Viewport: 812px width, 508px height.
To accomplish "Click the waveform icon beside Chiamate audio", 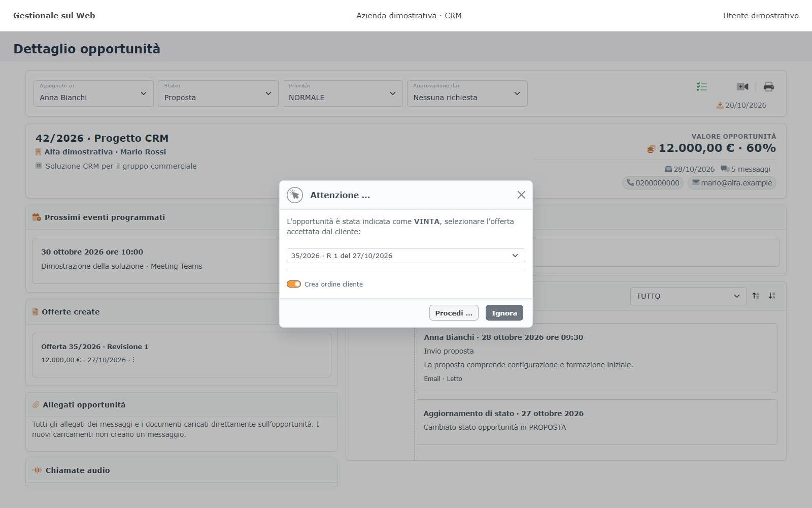I will [x=37, y=470].
